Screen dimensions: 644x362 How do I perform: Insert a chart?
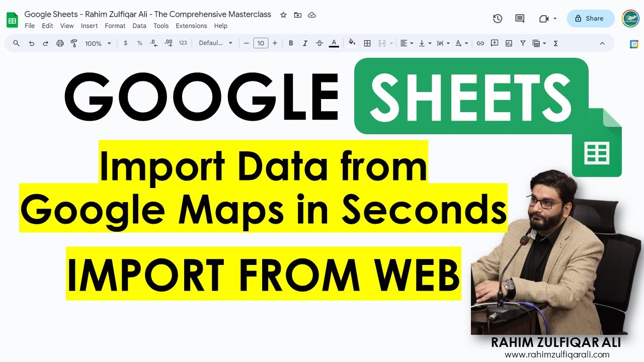point(509,43)
